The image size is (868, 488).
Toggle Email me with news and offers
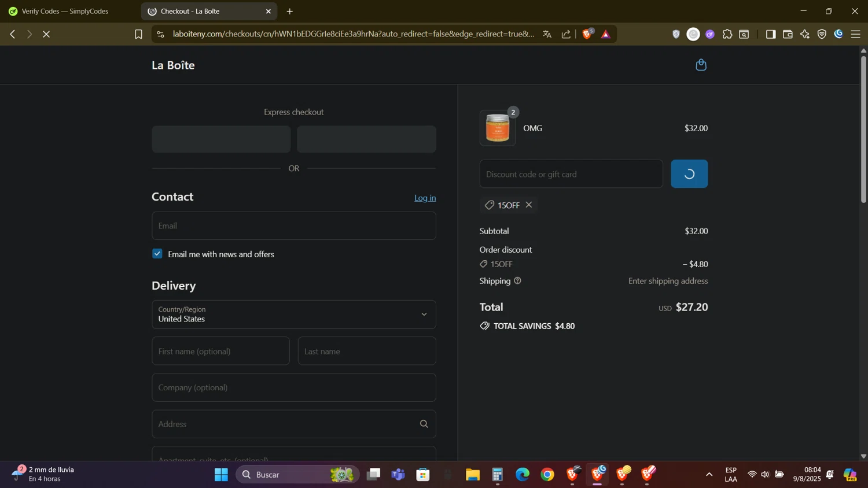point(157,254)
